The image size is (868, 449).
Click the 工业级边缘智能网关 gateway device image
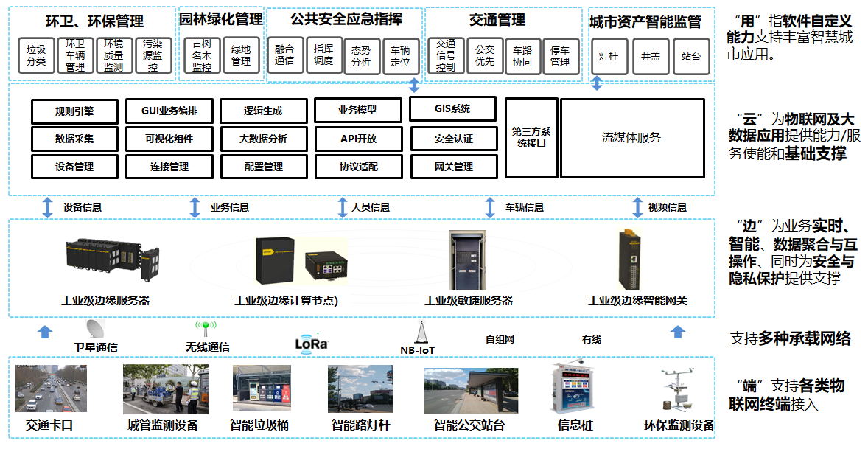click(630, 259)
